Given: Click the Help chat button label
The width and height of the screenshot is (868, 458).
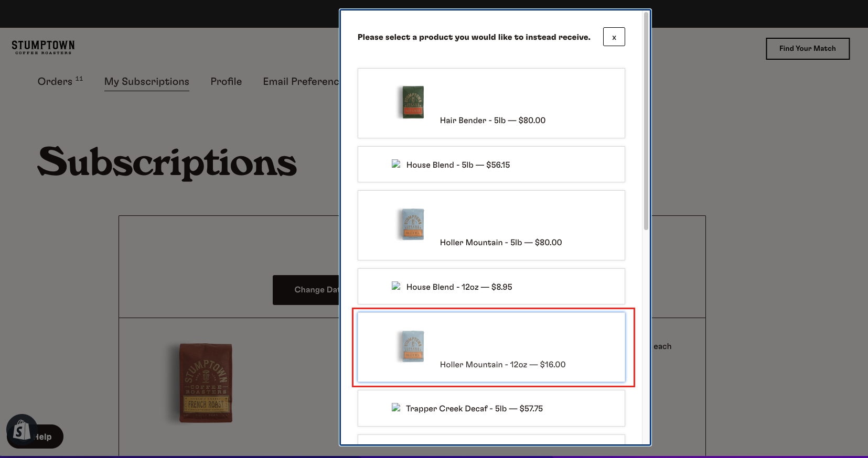Looking at the screenshot, I should pos(44,437).
